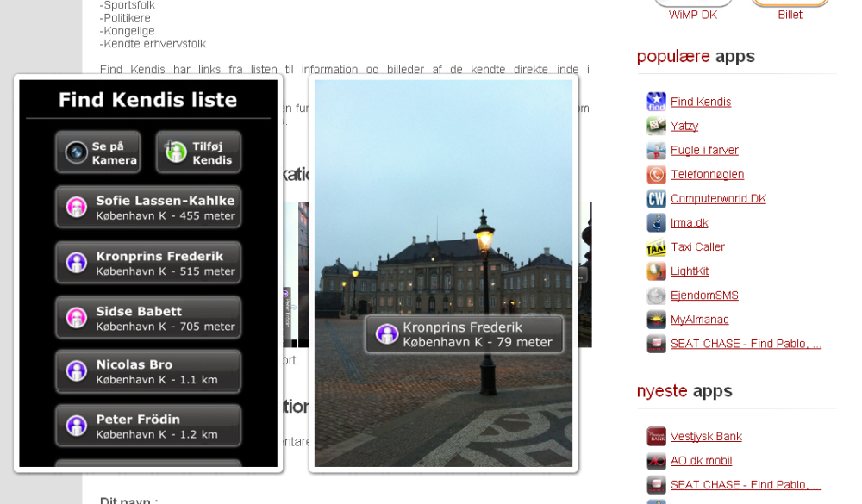
Task: Follow the EjendomSMS link
Action: tap(704, 296)
